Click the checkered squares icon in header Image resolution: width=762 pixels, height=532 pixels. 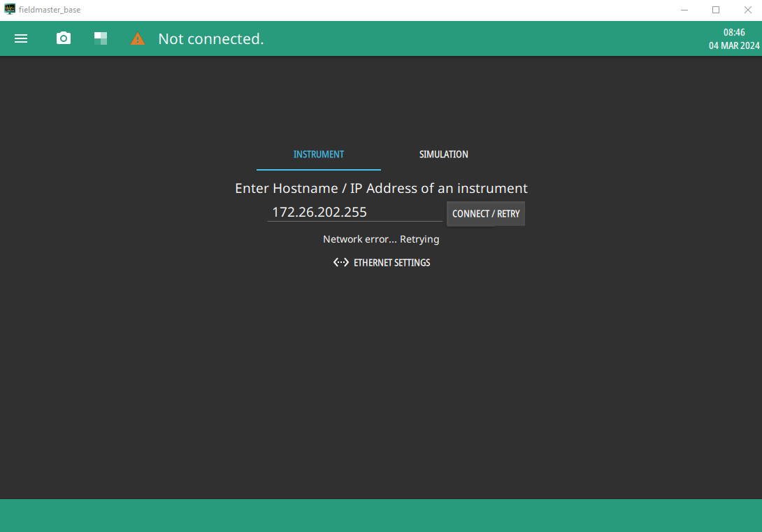point(101,38)
